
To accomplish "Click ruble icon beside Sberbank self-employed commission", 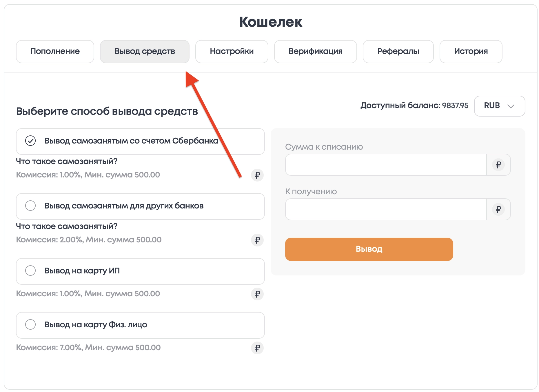I will point(257,175).
